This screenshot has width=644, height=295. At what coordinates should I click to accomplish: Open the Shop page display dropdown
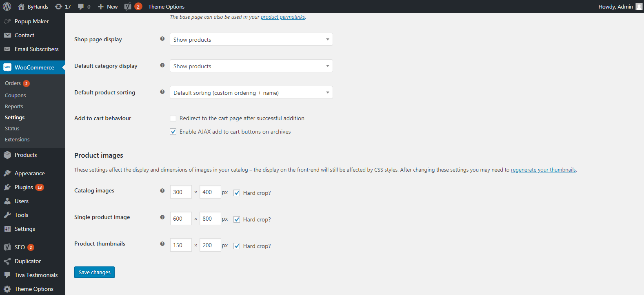[251, 39]
